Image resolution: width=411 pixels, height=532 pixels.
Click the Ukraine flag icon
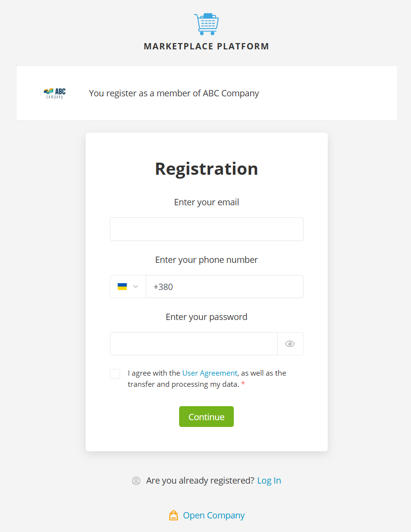122,287
